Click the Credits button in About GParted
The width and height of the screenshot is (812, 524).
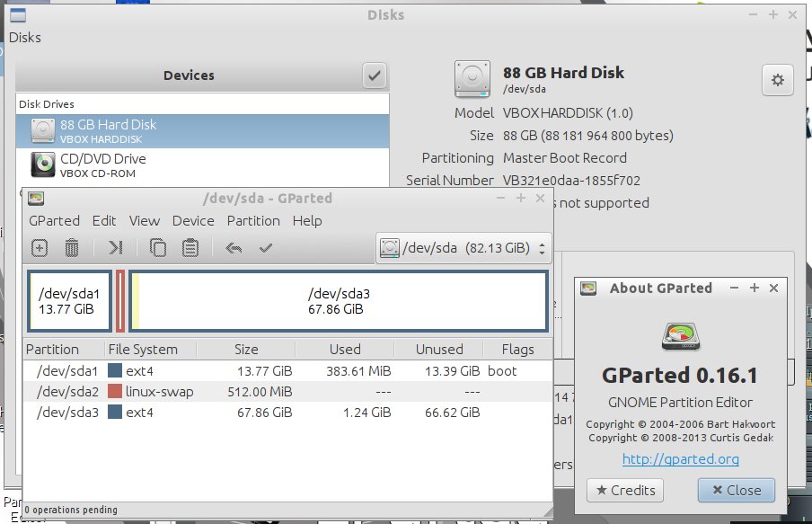[625, 491]
